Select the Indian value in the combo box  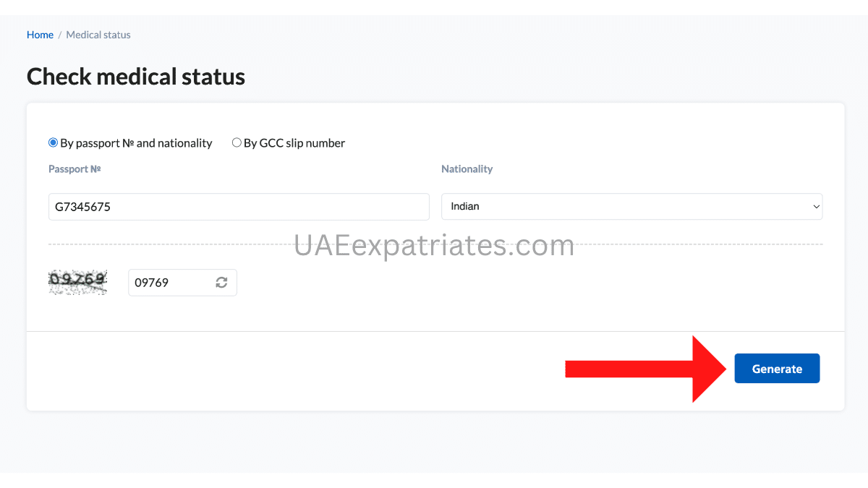[x=631, y=206]
